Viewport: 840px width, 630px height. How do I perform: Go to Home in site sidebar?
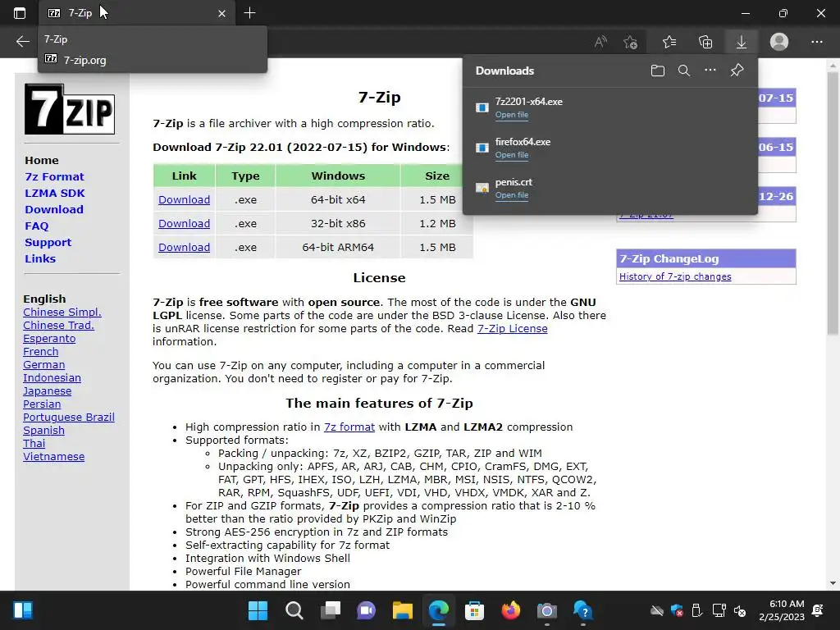tap(42, 160)
